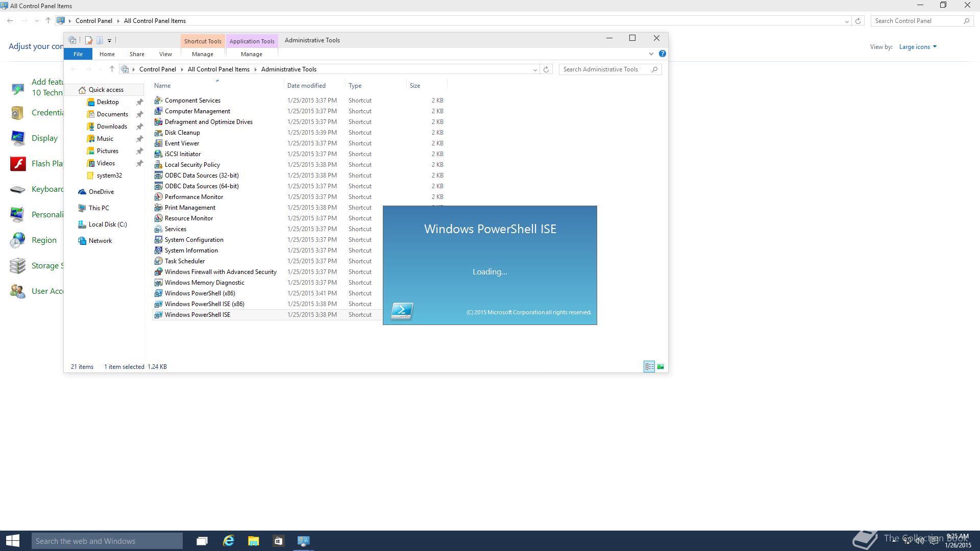Open the Shortcut Tools Manage tab

[202, 54]
